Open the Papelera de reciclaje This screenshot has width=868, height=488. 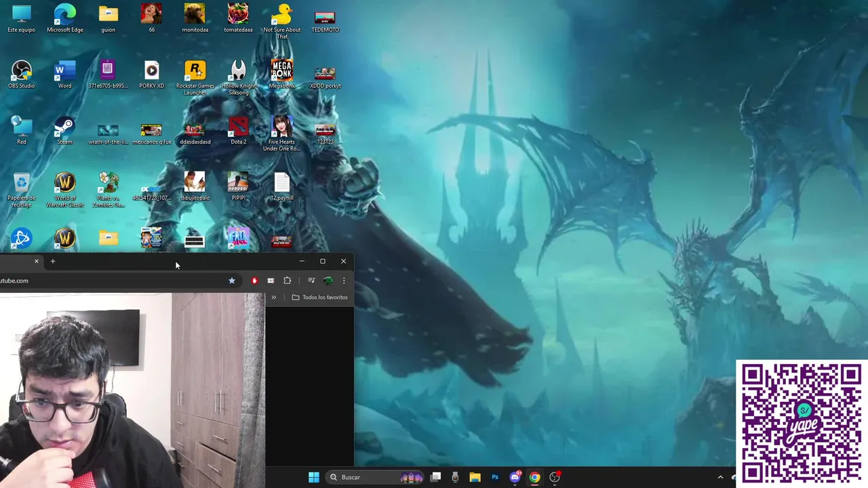pos(22,190)
